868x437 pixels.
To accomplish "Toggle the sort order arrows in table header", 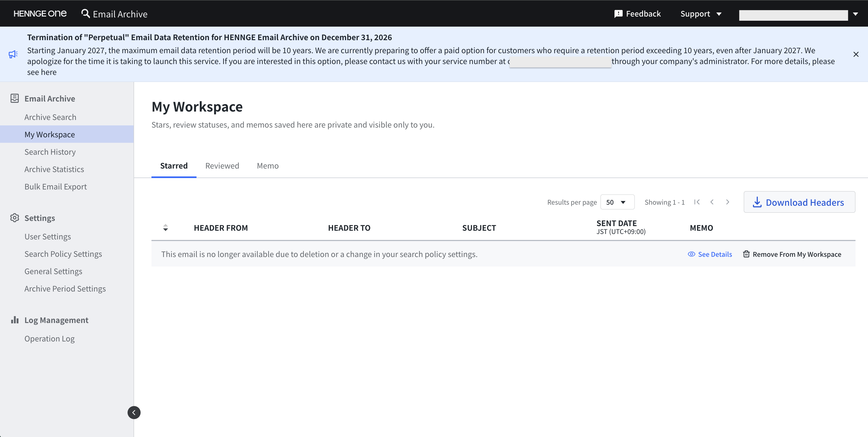I will (165, 228).
